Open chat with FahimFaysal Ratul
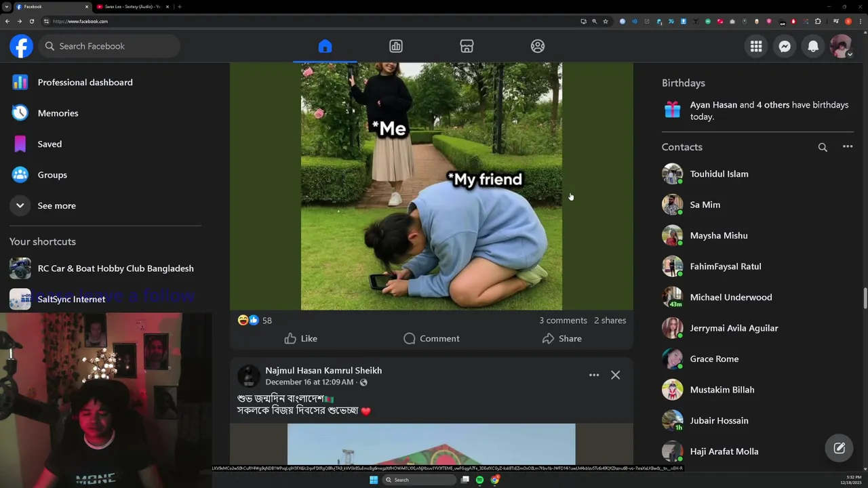Viewport: 868px width, 488px height. click(757, 266)
